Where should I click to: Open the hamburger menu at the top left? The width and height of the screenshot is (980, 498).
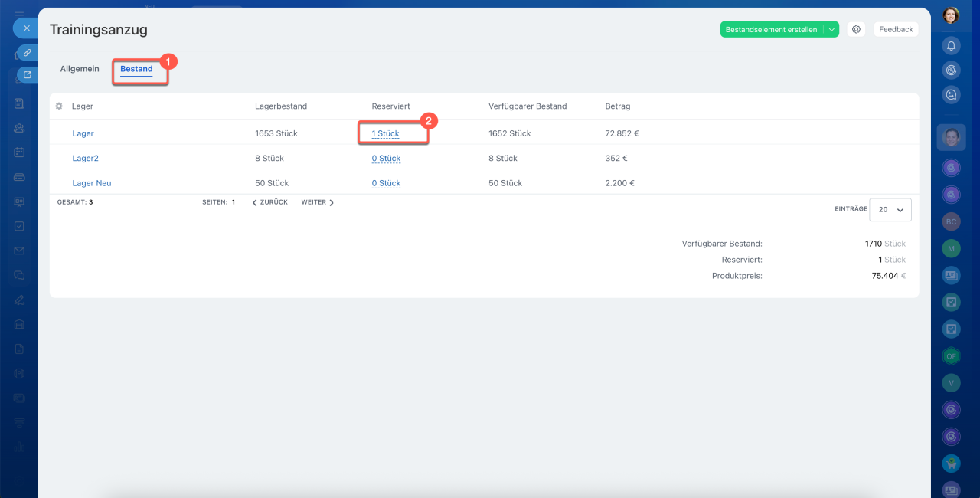coord(19,15)
